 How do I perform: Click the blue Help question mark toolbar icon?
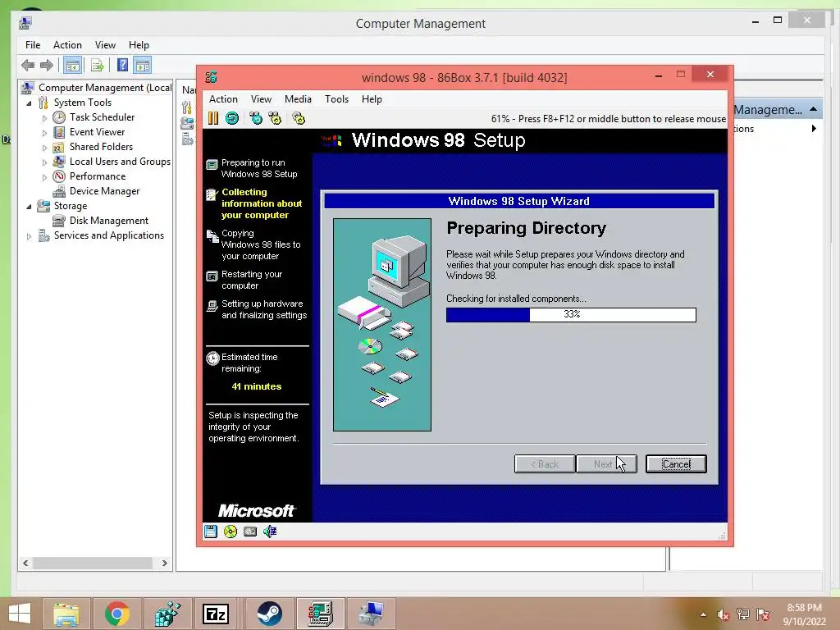123,66
